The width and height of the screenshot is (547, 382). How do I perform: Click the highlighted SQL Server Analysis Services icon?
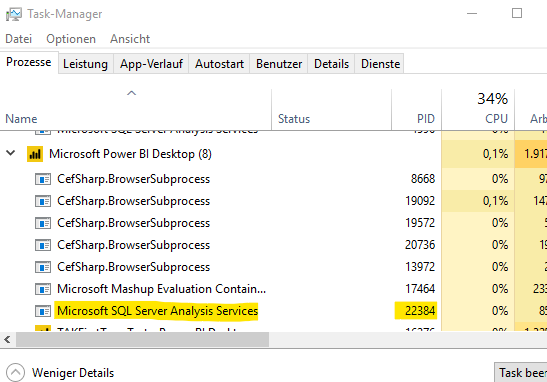(43, 311)
